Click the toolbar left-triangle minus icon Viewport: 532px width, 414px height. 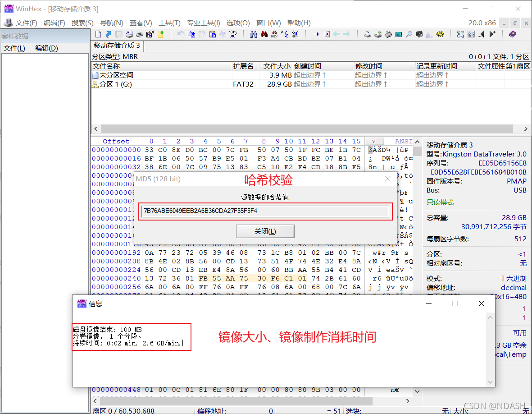tap(482, 34)
